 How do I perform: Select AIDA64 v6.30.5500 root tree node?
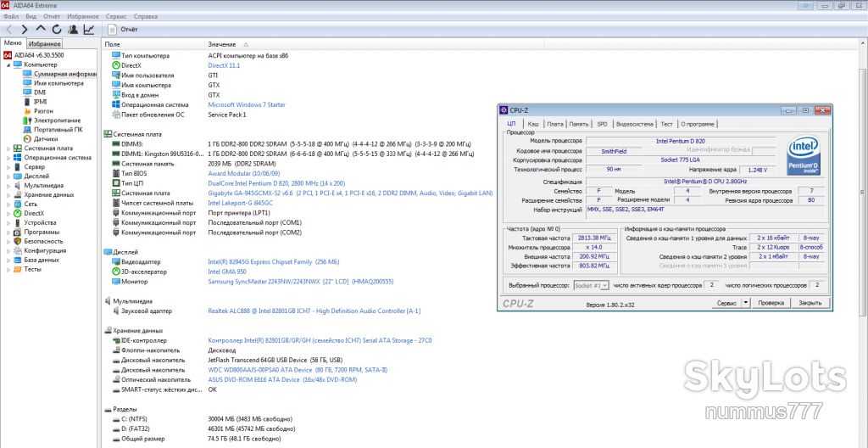(x=39, y=55)
